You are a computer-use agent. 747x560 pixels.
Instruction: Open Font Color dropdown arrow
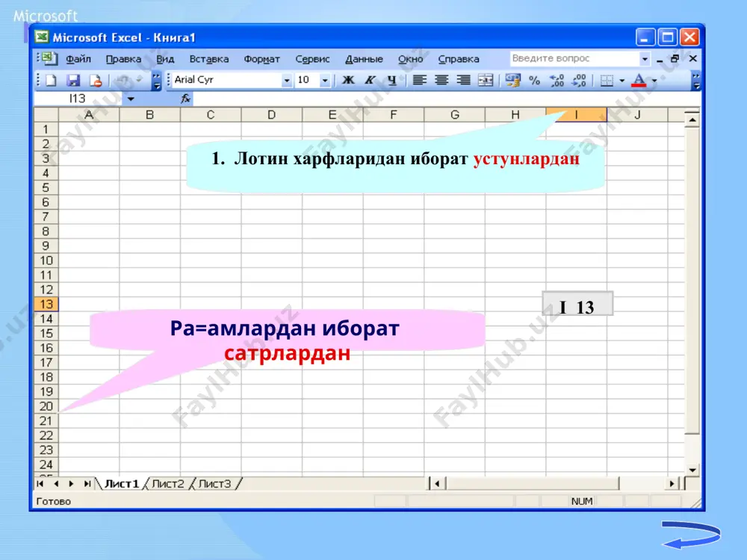[654, 81]
